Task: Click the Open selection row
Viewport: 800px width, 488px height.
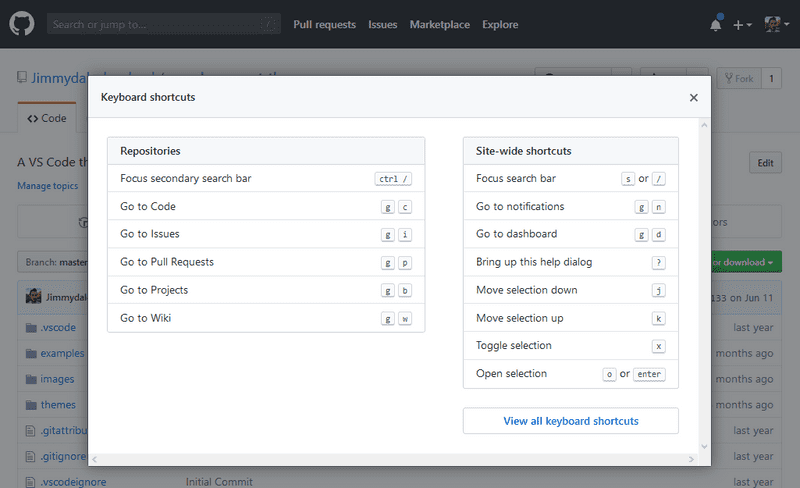Action: [x=570, y=374]
